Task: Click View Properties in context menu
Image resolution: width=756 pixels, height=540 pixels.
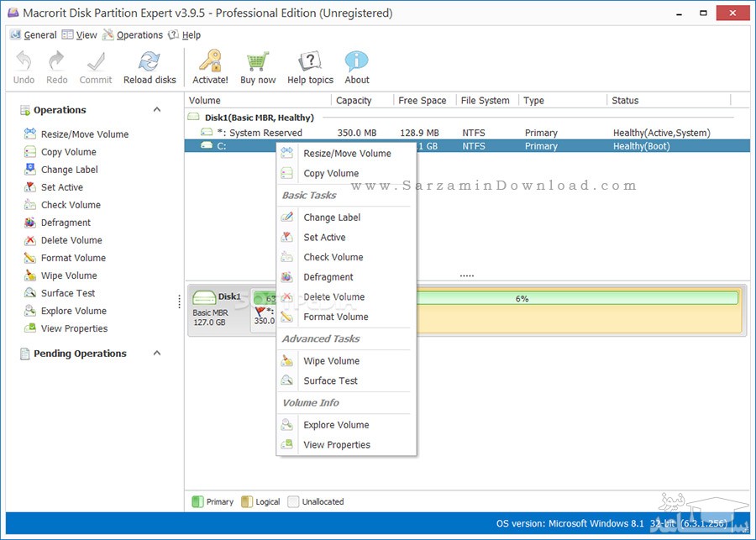Action: pos(337,445)
